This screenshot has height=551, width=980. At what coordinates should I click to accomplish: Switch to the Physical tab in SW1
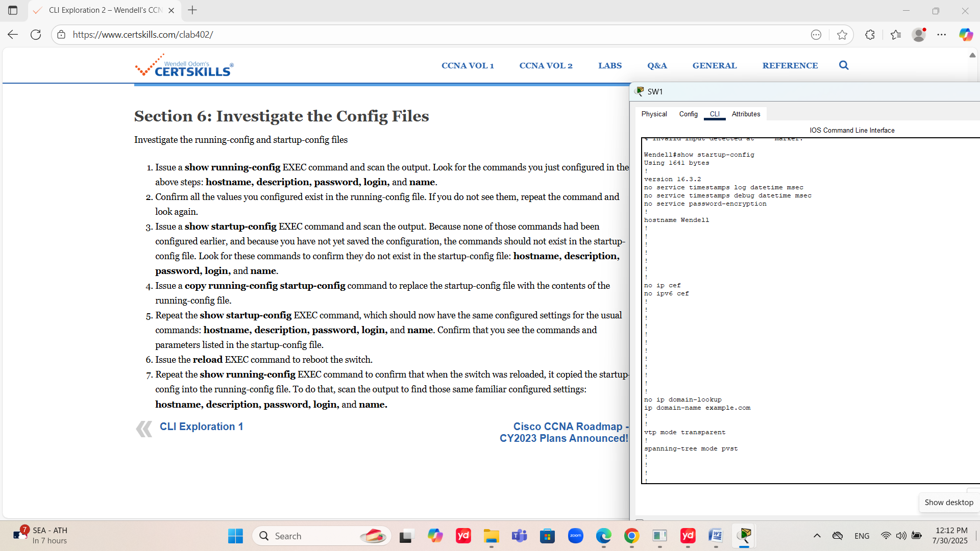tap(654, 114)
